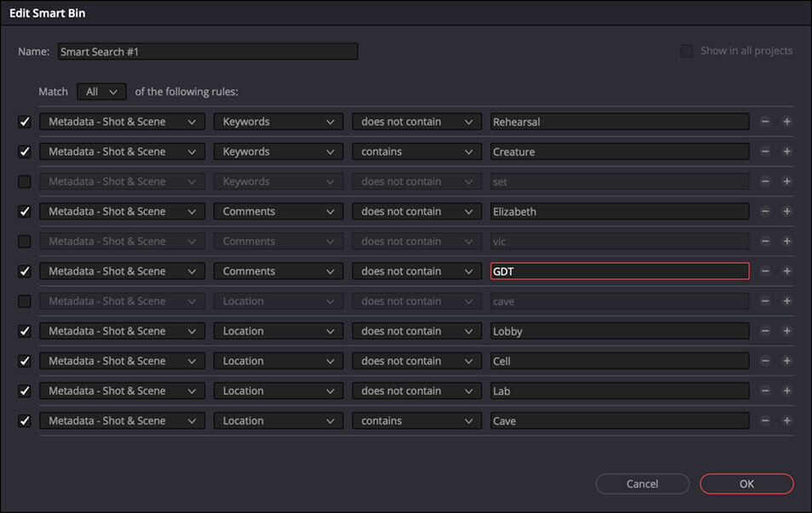Click the GDT text input field

619,271
